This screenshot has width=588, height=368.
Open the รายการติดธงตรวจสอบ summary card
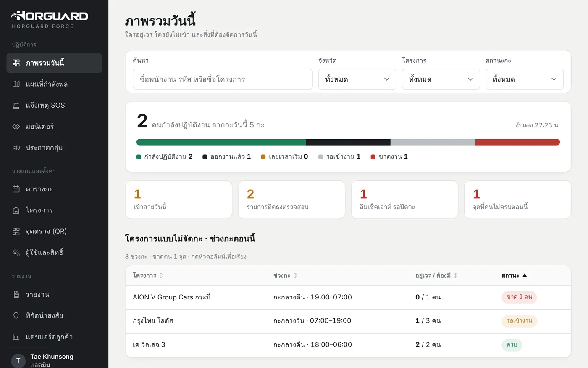291,200
